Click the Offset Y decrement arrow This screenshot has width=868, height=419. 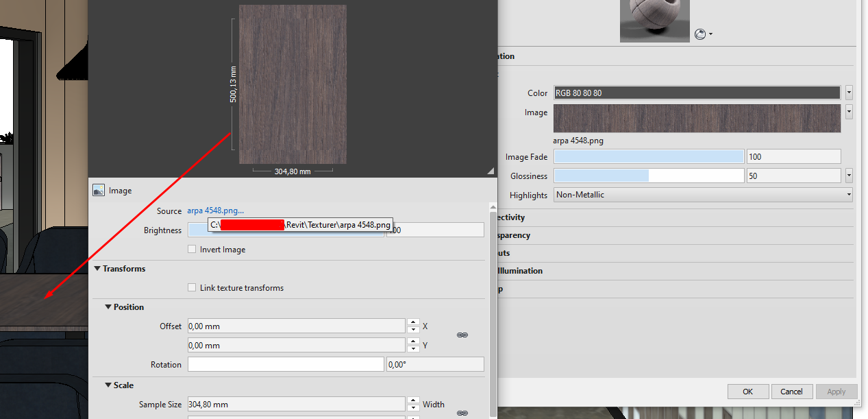[x=413, y=348]
